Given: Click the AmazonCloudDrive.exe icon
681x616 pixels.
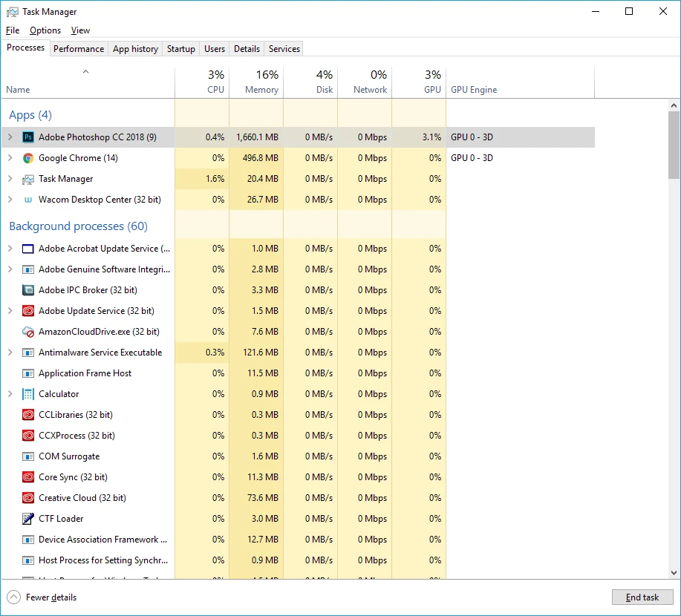Looking at the screenshot, I should (27, 332).
